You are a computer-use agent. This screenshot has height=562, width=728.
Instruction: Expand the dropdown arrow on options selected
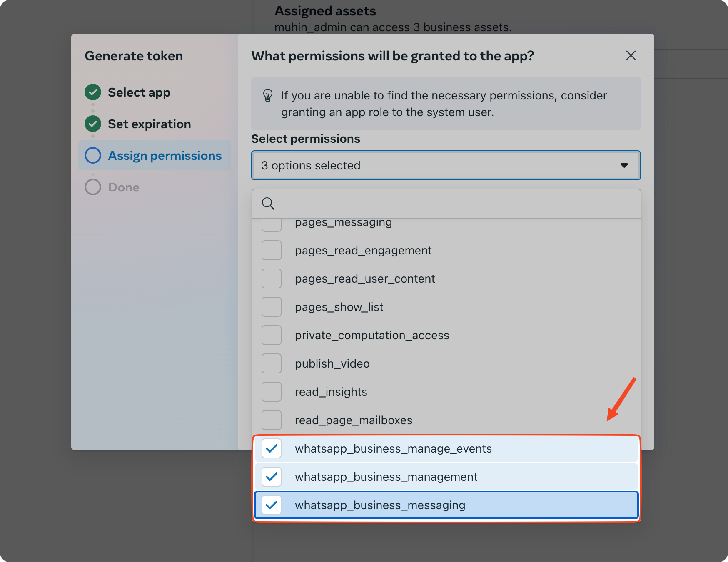pyautogui.click(x=624, y=165)
